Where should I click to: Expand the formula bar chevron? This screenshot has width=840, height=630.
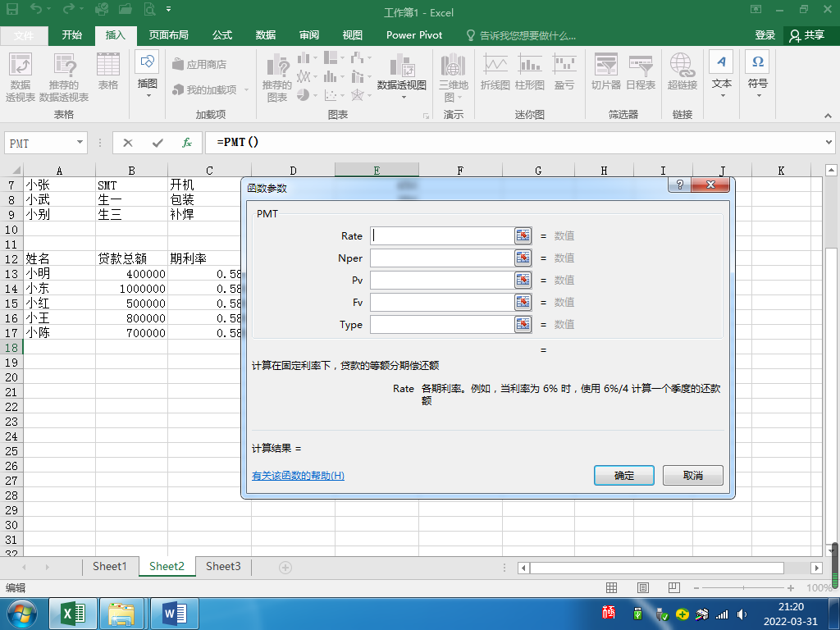point(829,143)
